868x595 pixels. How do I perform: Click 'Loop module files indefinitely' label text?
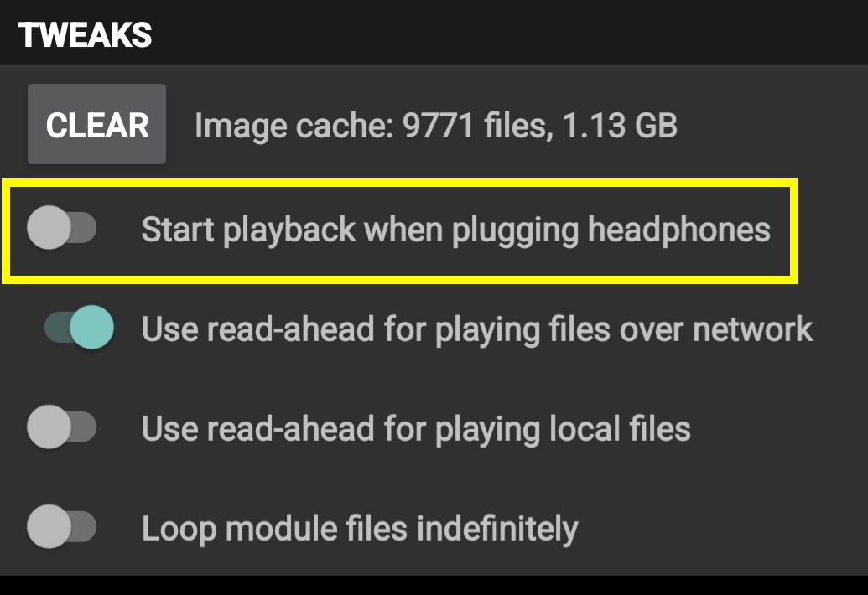pos(360,528)
